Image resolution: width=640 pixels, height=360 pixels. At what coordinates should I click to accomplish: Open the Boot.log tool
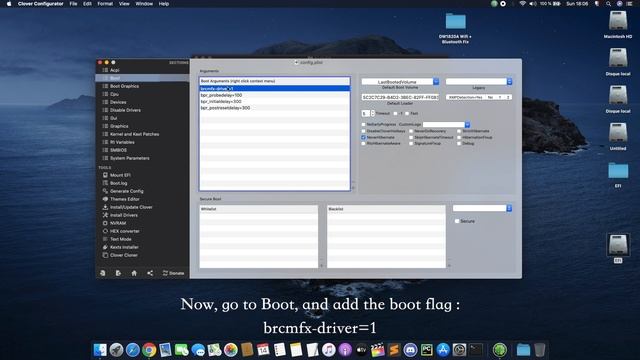[118, 183]
